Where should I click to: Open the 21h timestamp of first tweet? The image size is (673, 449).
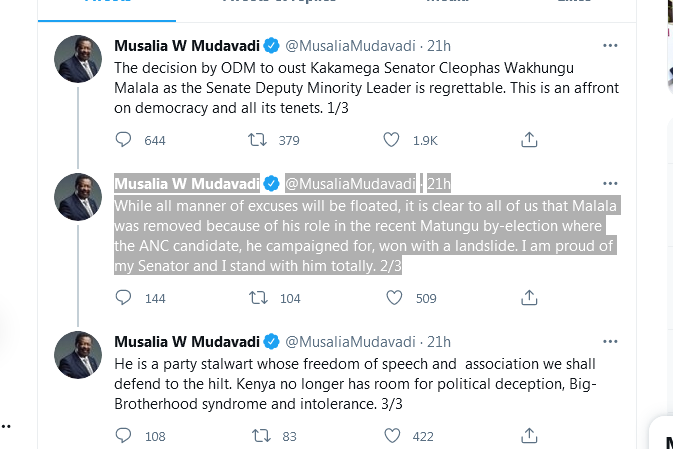pos(438,46)
